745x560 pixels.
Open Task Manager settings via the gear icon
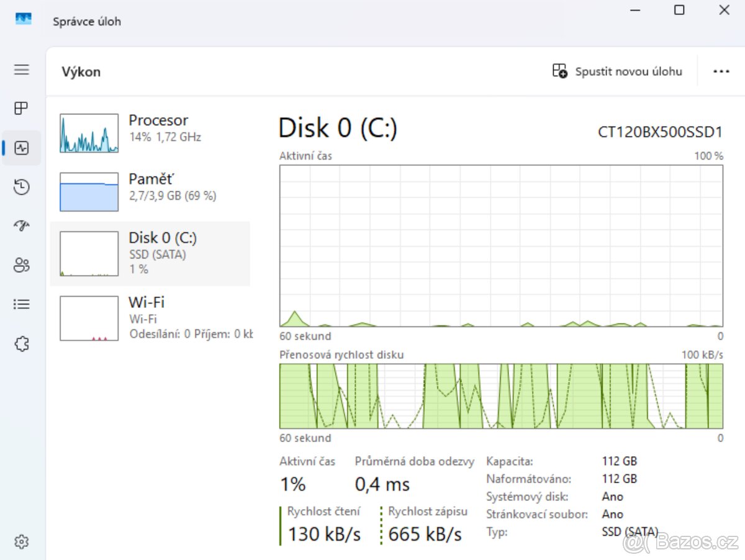[x=21, y=541]
